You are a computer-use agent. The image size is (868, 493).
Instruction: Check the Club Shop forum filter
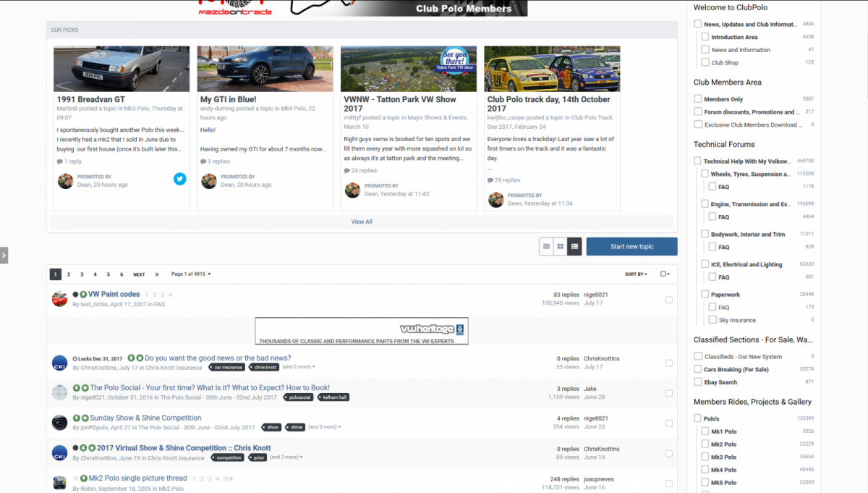tap(705, 62)
